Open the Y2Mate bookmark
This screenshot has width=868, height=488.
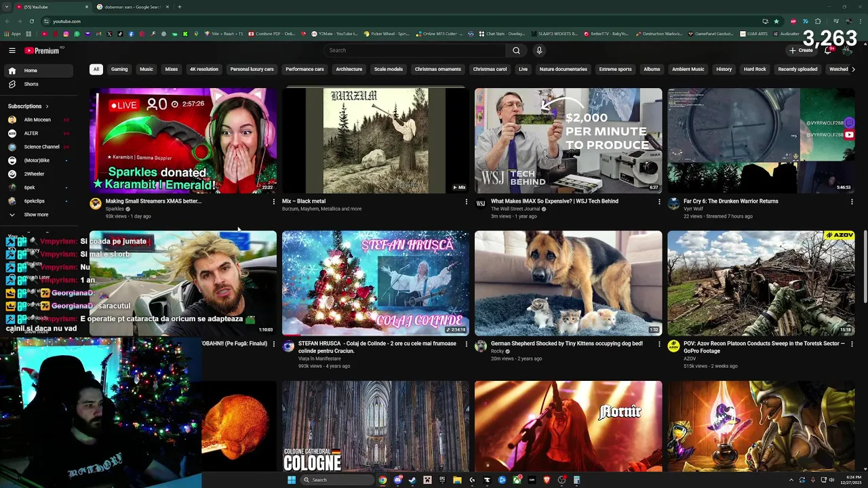pos(334,33)
